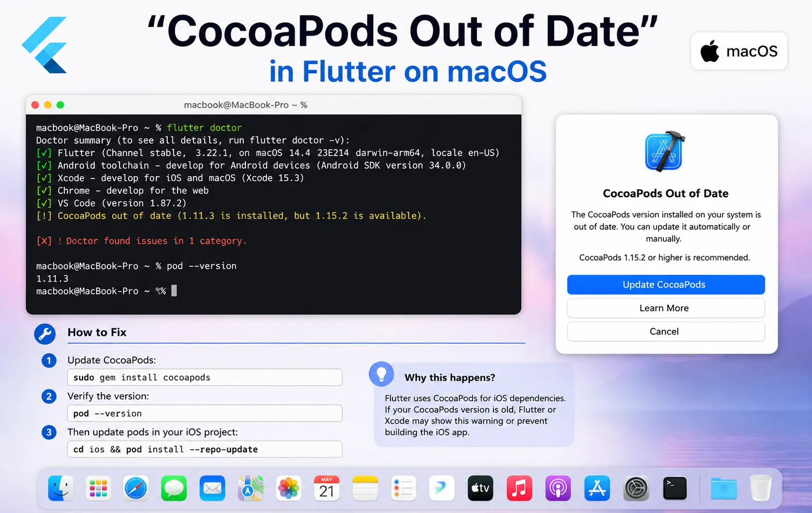Screen dimensions: 812x513
Task: Click the macOS Apple logo badge
Action: tap(739, 51)
